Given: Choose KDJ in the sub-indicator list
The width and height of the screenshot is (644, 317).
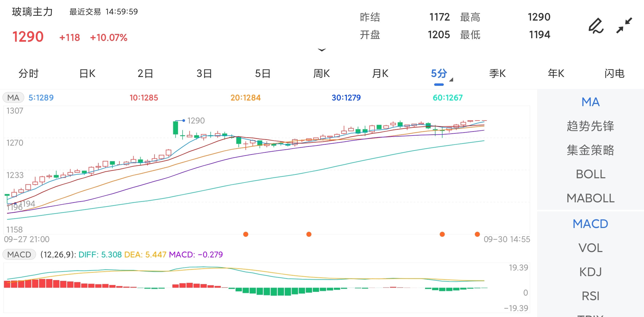Looking at the screenshot, I should [591, 272].
